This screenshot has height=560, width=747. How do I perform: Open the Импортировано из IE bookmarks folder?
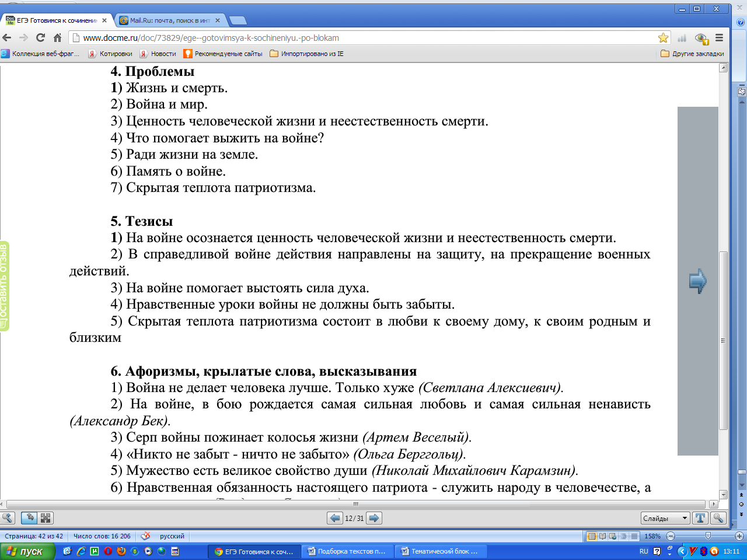pyautogui.click(x=306, y=54)
